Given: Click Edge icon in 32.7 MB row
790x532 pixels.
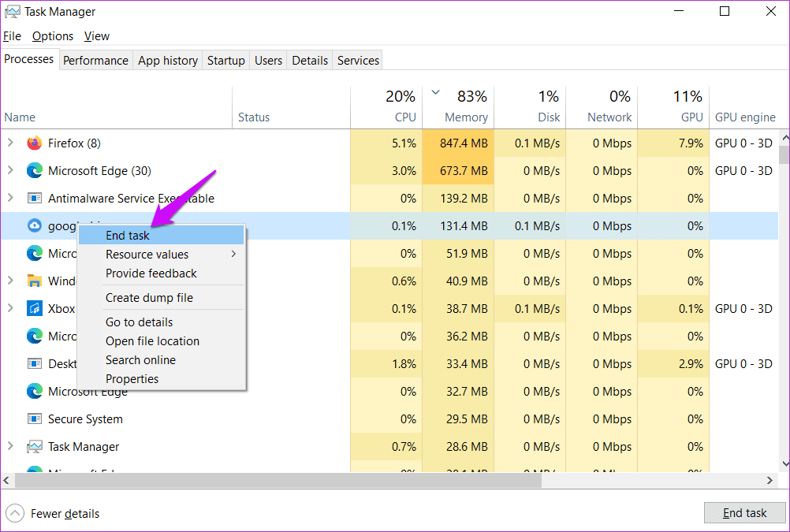Looking at the screenshot, I should click(x=34, y=392).
